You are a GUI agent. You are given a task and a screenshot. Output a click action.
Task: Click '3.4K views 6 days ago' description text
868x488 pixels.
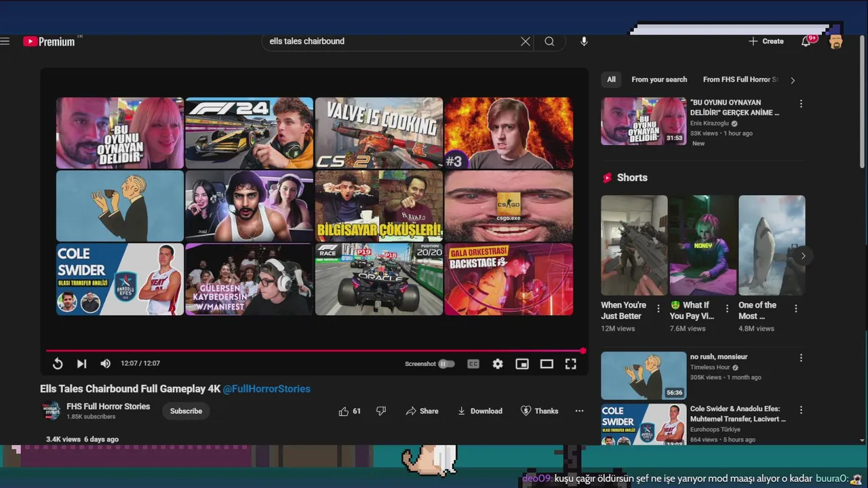click(82, 439)
